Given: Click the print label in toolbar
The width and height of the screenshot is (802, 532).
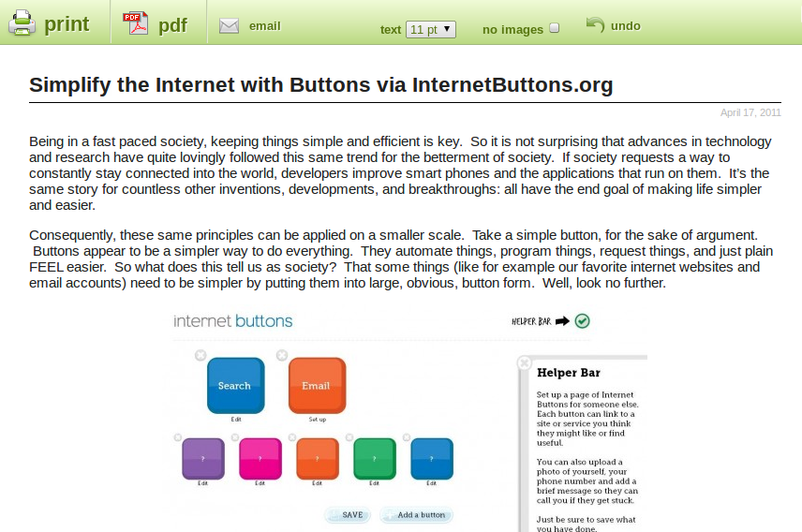Looking at the screenshot, I should tap(67, 24).
